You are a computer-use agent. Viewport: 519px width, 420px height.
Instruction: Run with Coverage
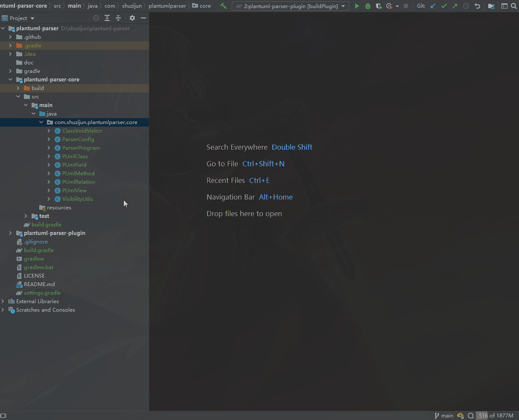[378, 6]
